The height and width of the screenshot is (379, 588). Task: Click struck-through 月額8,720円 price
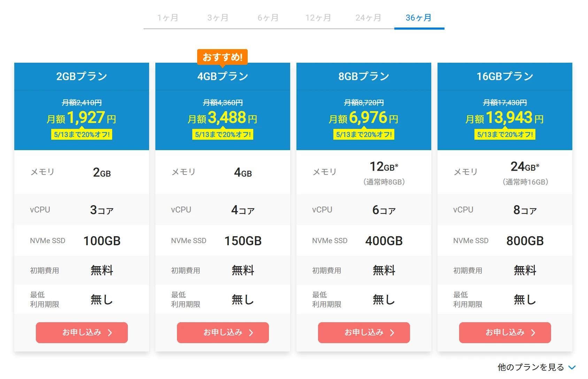coord(364,102)
